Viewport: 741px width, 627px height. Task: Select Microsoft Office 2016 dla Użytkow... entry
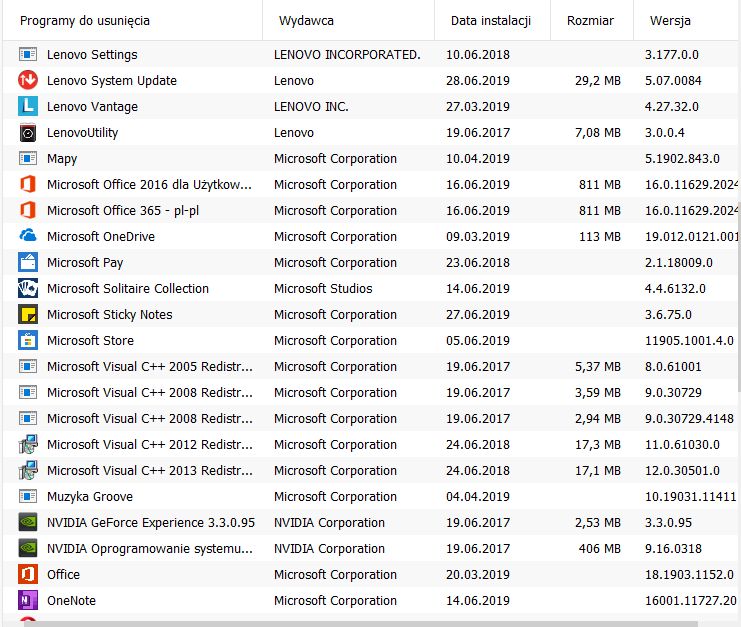pos(149,184)
